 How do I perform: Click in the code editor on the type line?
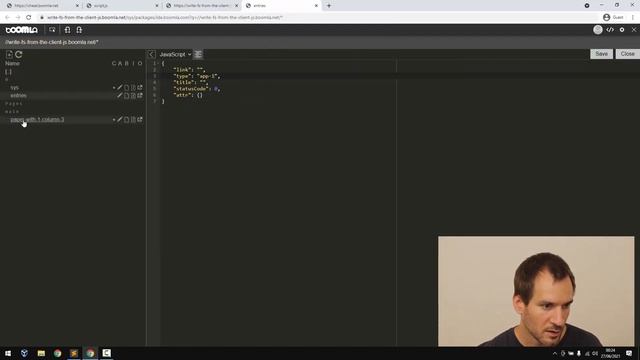pos(196,76)
